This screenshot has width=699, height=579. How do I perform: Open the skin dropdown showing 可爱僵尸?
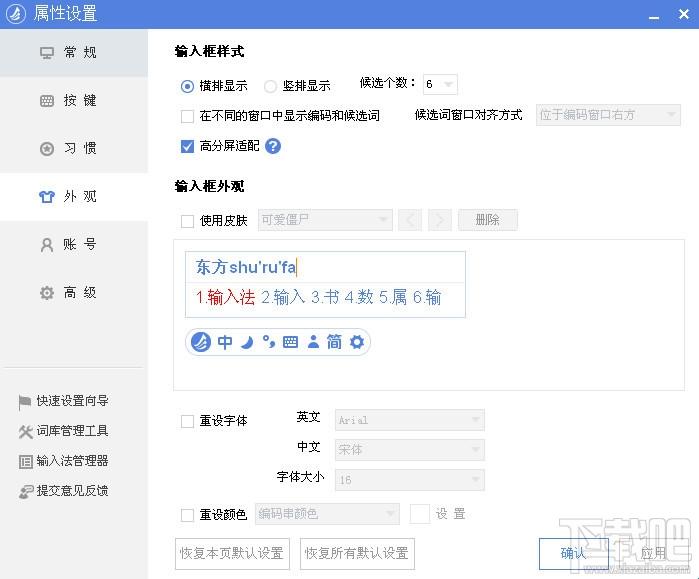click(325, 220)
